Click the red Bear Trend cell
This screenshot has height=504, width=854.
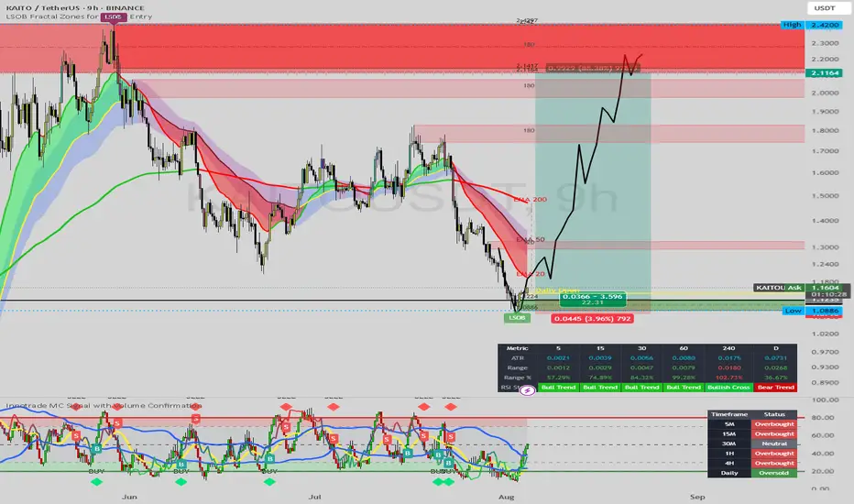(x=775, y=388)
